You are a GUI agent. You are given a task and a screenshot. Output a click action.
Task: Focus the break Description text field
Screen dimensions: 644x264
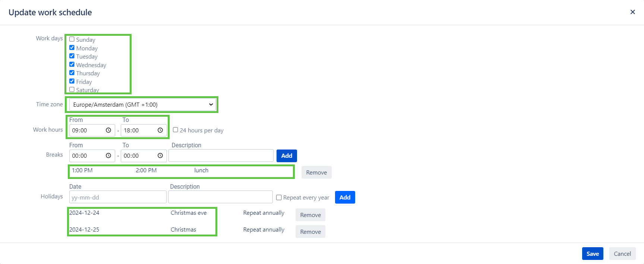[x=221, y=155]
